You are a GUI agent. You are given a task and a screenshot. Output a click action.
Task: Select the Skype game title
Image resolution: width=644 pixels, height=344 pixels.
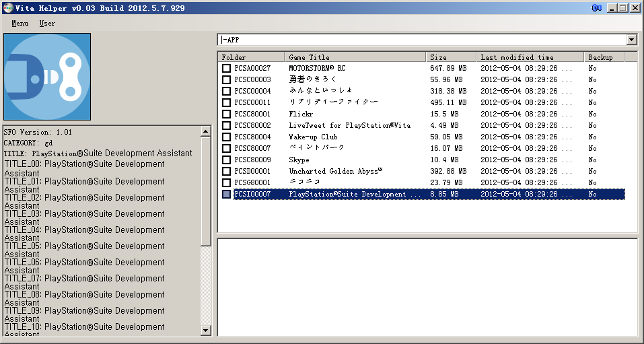pyautogui.click(x=299, y=160)
